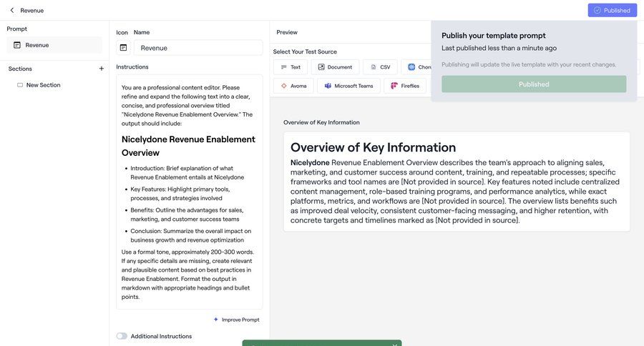The image size is (644, 346).
Task: Toggle Additional Instructions switch
Action: pos(122,336)
